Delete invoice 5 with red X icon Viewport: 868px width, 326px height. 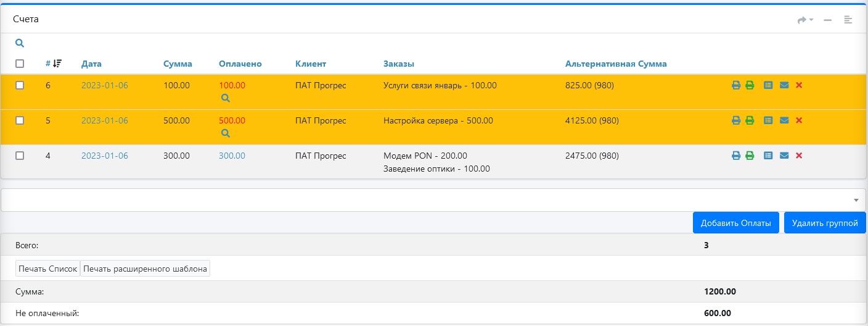click(x=799, y=120)
